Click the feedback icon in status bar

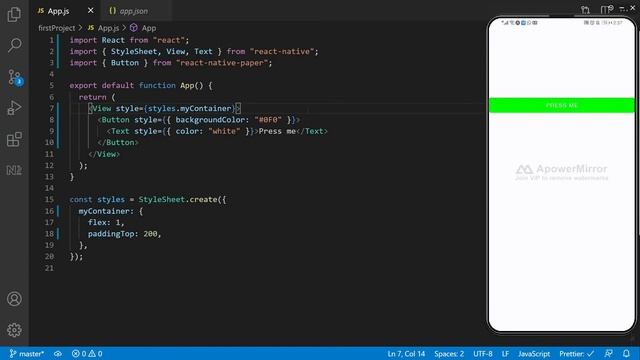coord(609,353)
